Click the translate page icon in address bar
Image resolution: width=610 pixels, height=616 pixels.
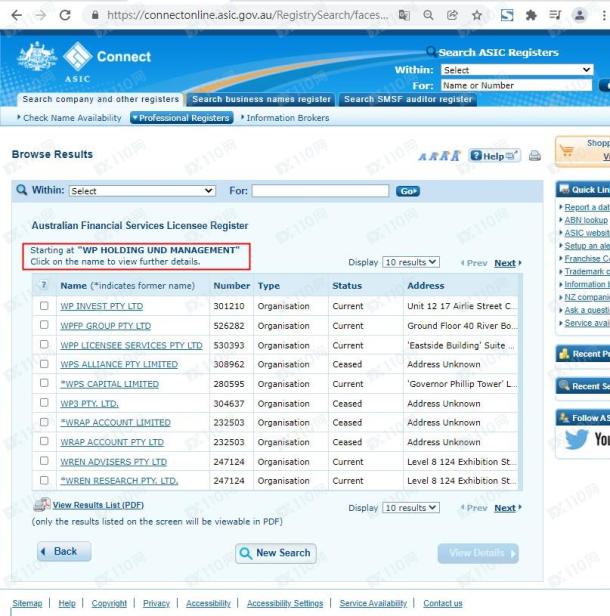pyautogui.click(x=404, y=15)
